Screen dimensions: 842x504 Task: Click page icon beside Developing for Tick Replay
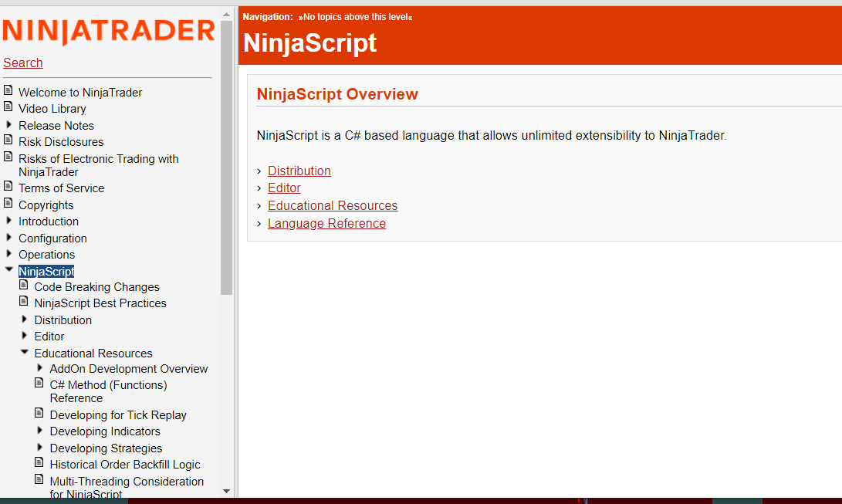[39, 413]
